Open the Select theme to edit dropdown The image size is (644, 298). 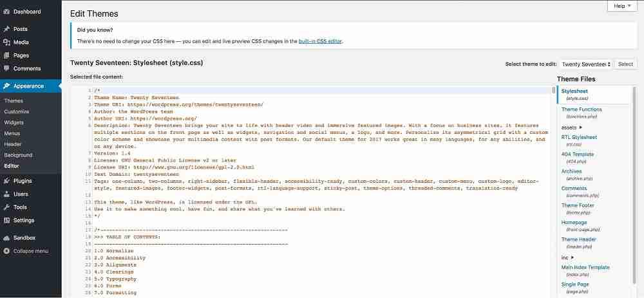coord(586,64)
